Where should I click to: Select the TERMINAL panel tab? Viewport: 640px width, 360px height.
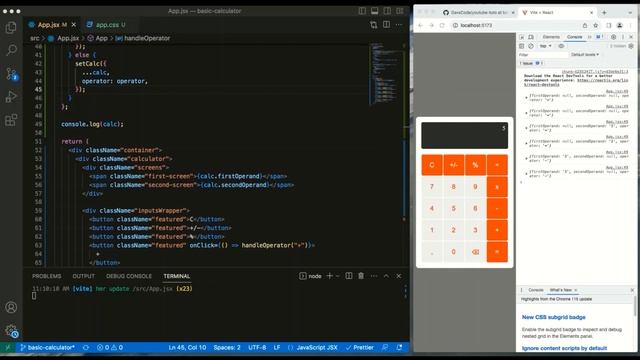pyautogui.click(x=177, y=276)
